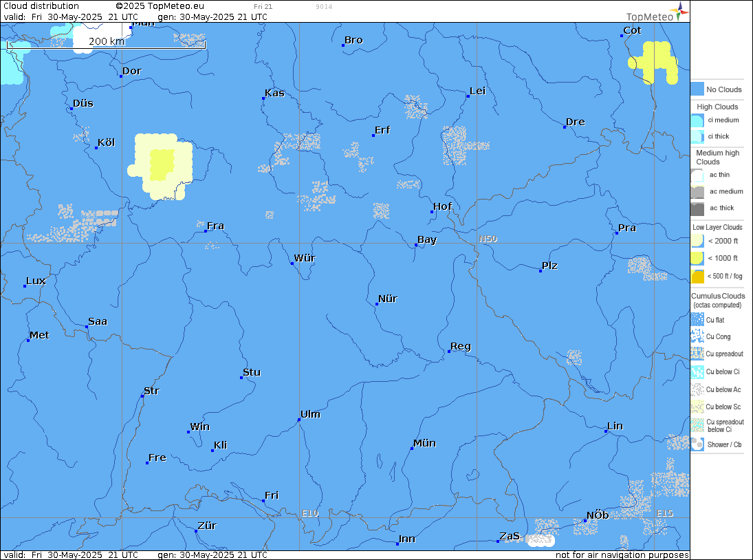Click the < 1000 ft low cloud swatch
The width and height of the screenshot is (753, 560).
697,259
